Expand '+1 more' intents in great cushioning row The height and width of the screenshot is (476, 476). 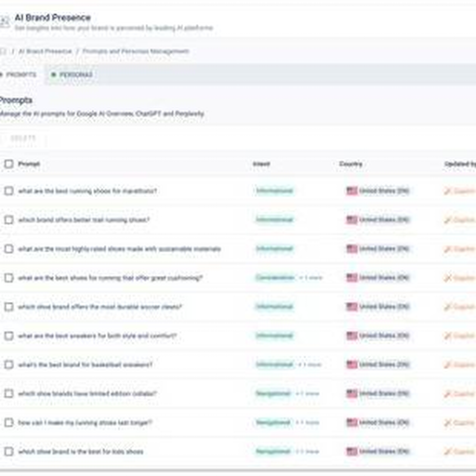(311, 278)
